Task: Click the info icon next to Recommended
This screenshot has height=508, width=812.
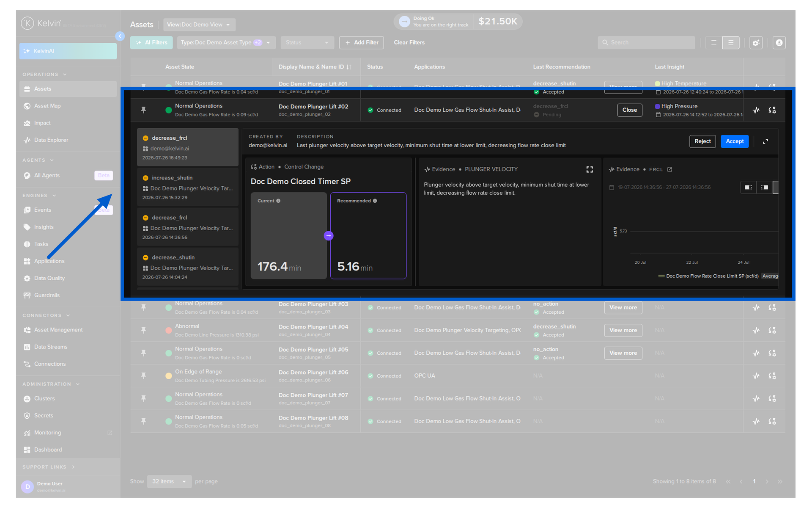Action: (x=375, y=201)
